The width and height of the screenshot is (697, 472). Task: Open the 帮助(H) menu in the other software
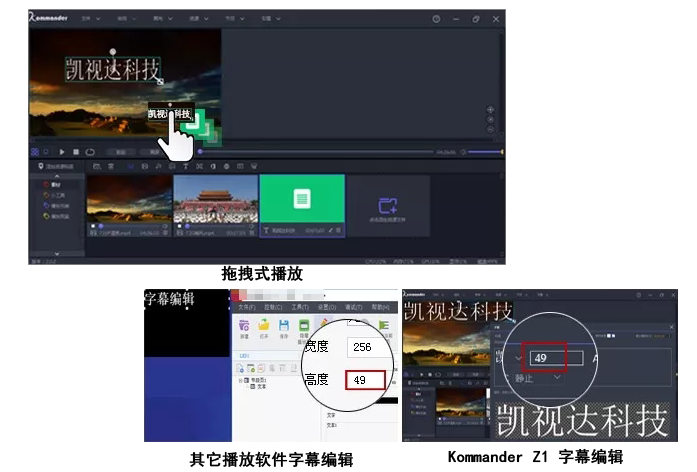pos(381,307)
